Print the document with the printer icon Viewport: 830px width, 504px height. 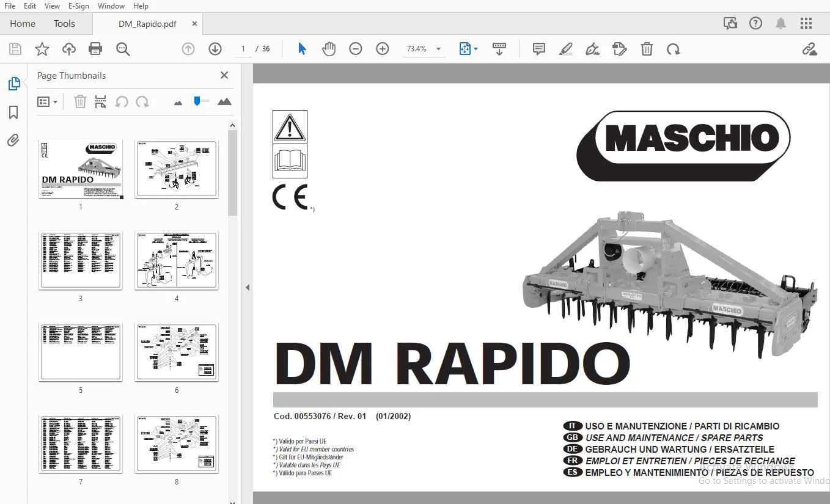95,49
